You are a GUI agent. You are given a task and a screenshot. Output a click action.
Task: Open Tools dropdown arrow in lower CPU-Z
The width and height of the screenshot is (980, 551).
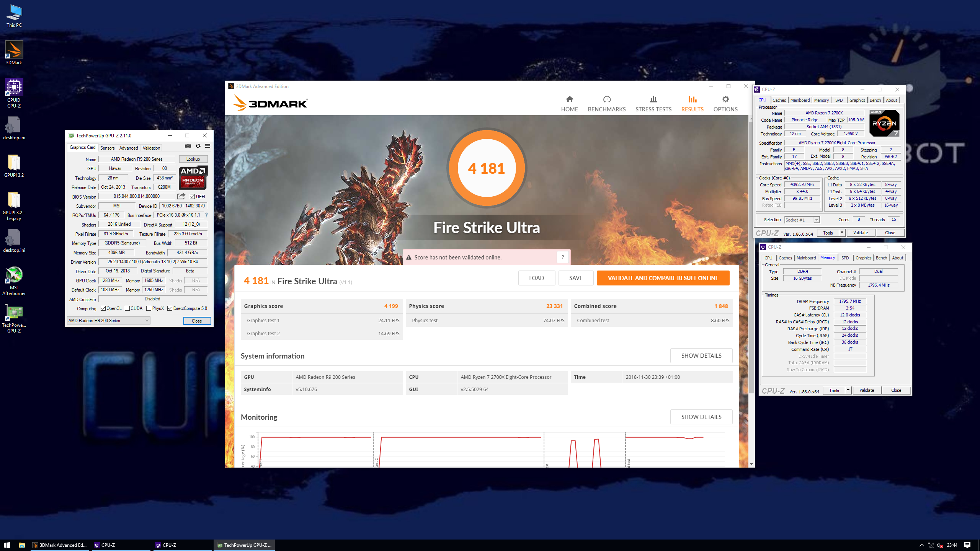pos(848,390)
